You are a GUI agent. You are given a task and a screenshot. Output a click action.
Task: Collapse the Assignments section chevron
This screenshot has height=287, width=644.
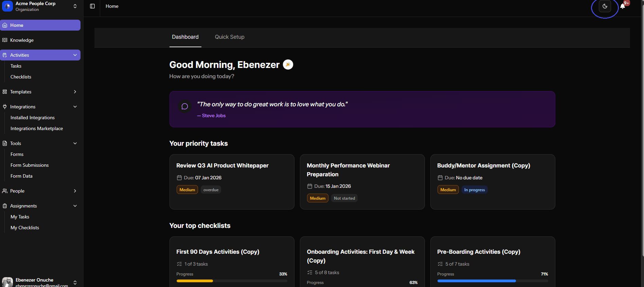[x=75, y=206]
